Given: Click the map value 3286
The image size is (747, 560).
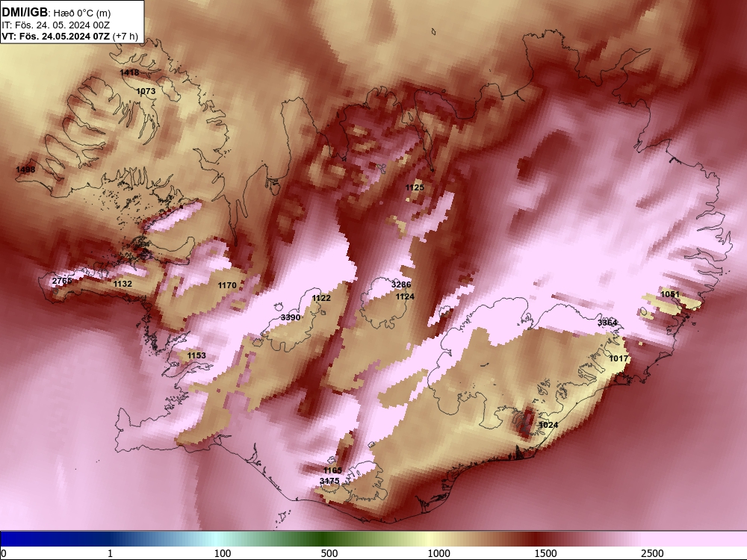Looking at the screenshot, I should pyautogui.click(x=401, y=284).
